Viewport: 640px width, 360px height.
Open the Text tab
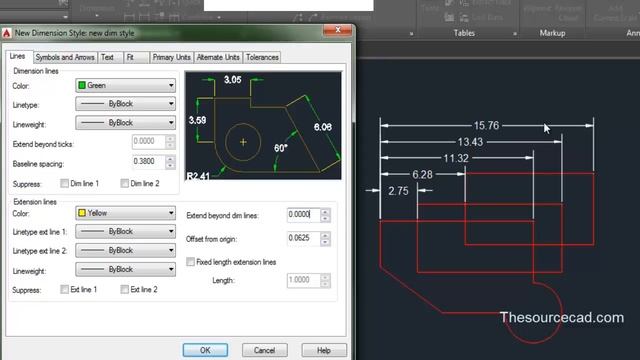click(x=110, y=57)
